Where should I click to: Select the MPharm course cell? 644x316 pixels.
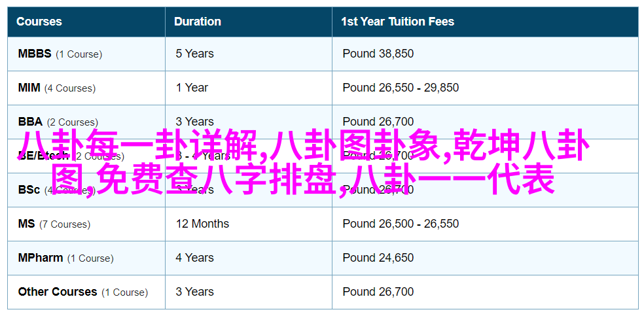coord(86,258)
